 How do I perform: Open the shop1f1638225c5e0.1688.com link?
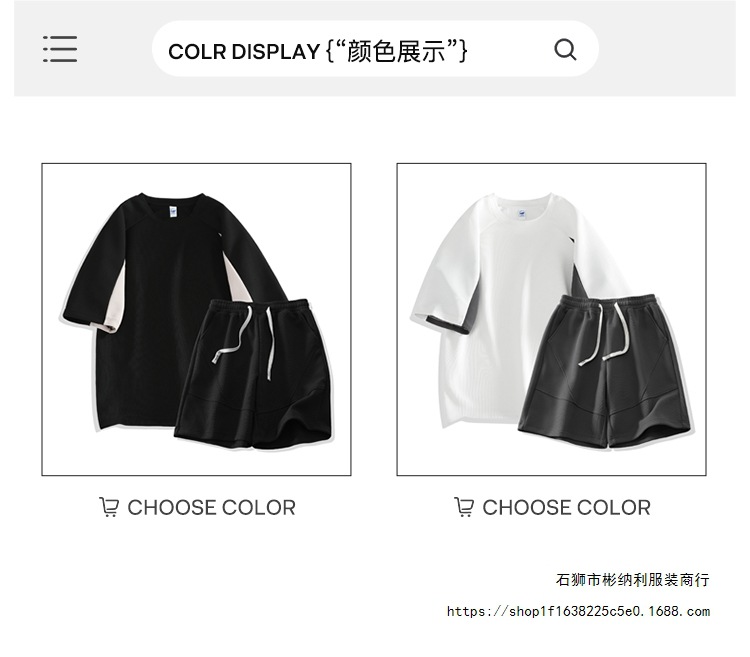(578, 611)
